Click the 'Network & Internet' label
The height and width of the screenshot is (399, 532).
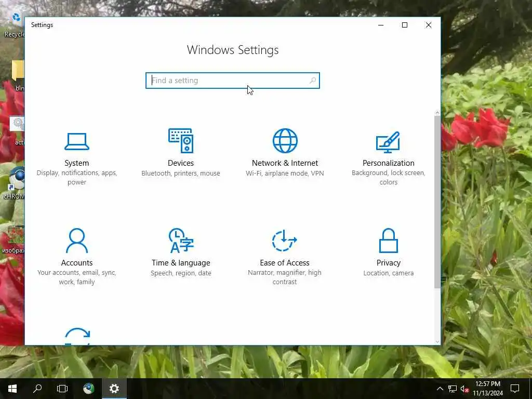pyautogui.click(x=285, y=163)
